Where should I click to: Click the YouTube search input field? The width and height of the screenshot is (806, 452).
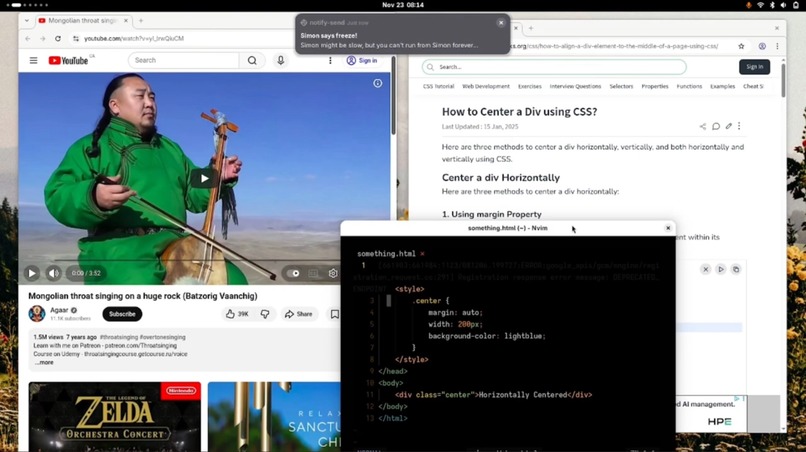[184, 60]
